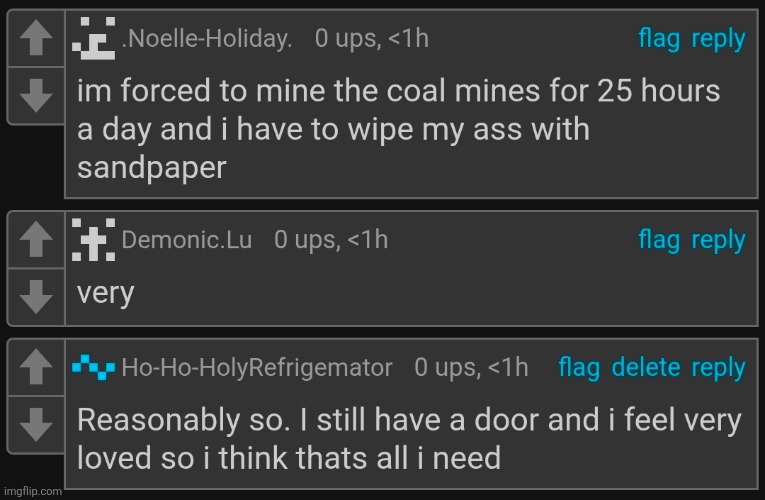Screen dimensions: 765x500
Task: Upvote .Noelle-Holiday.'s coal mines comment
Action: (36, 40)
